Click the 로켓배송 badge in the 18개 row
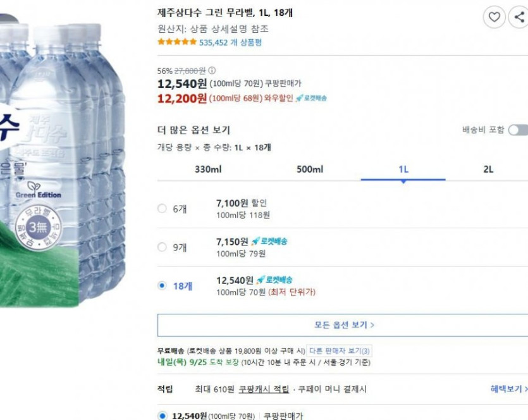The image size is (528, 420). click(x=274, y=280)
